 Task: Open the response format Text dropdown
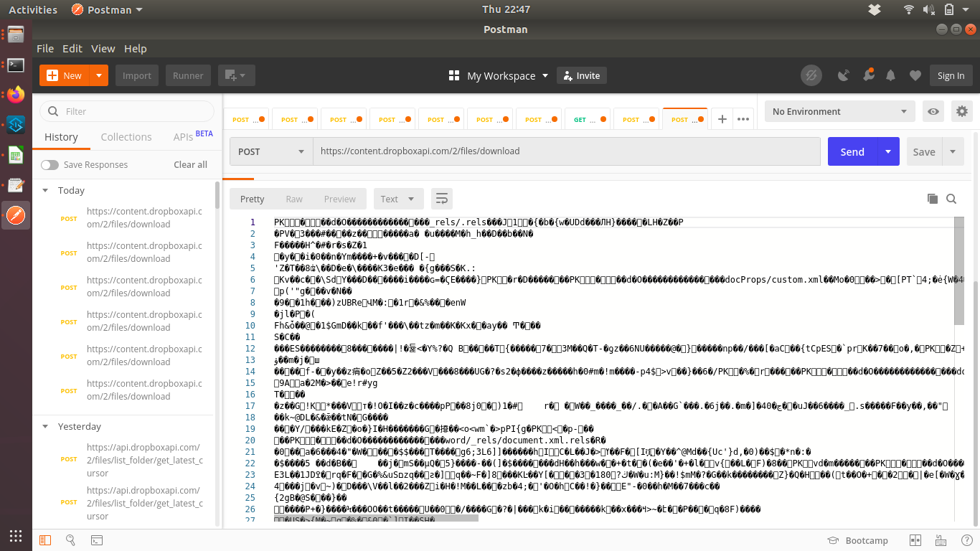click(398, 199)
